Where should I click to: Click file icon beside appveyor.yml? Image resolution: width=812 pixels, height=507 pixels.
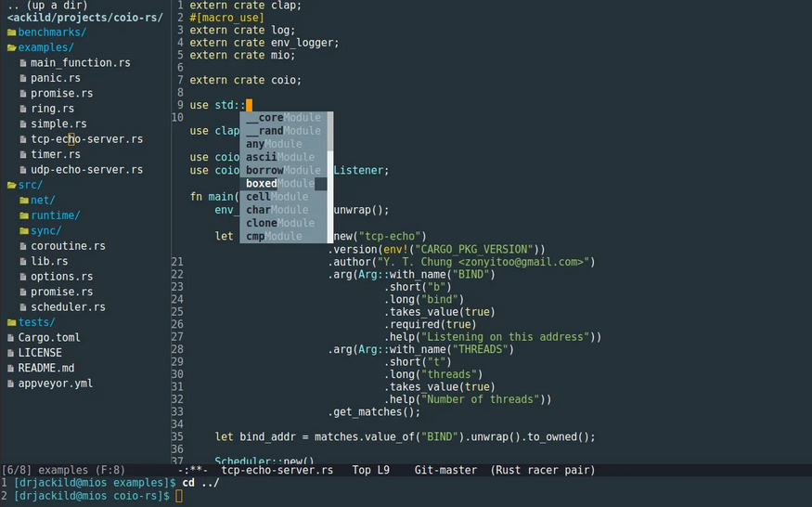pyautogui.click(x=10, y=383)
